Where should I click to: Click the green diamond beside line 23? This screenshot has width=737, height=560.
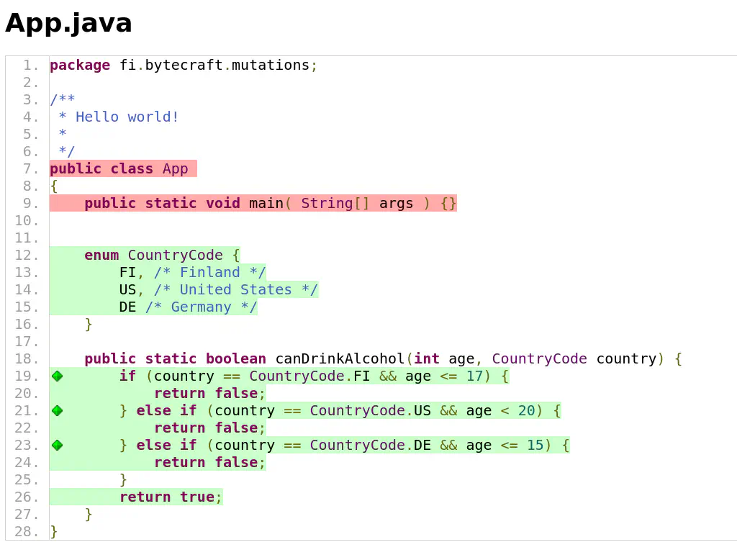click(x=57, y=445)
